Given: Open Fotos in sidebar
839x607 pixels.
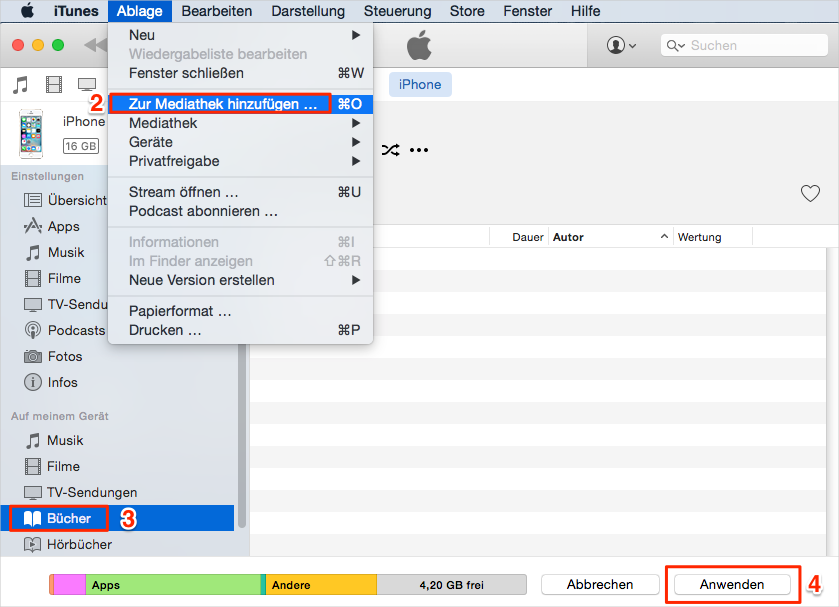Looking at the screenshot, I should [x=53, y=356].
